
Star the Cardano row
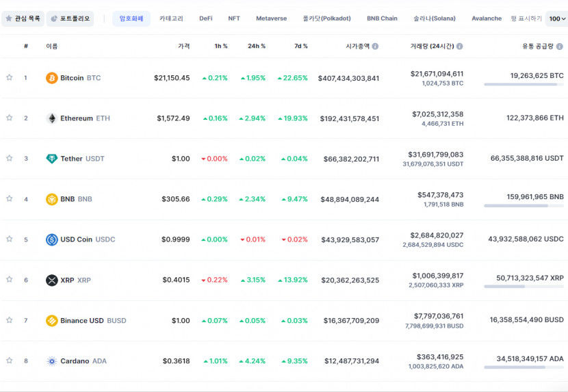click(10, 361)
